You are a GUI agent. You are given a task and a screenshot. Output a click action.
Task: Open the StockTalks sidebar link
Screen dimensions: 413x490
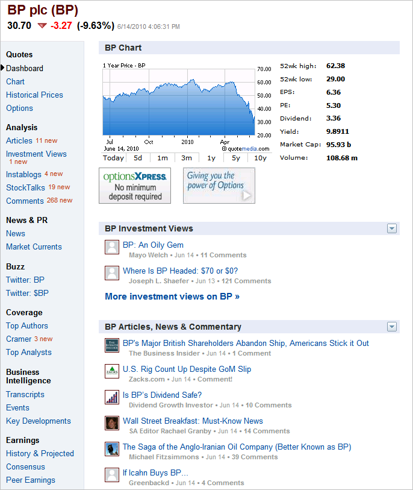click(25, 188)
